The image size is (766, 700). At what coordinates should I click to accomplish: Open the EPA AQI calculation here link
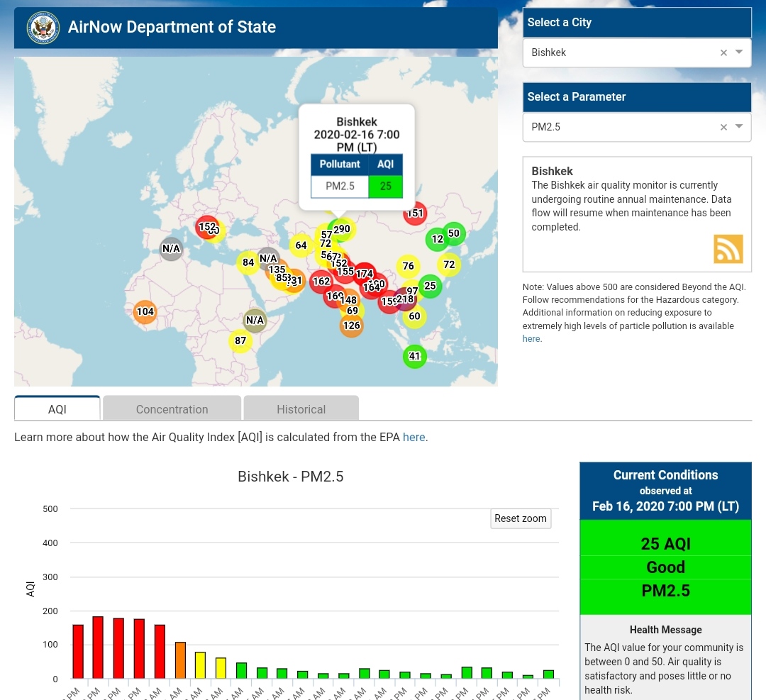tap(414, 438)
